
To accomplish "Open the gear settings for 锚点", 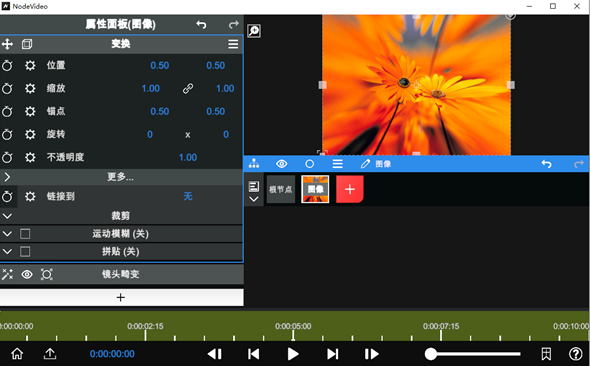I will coord(30,111).
